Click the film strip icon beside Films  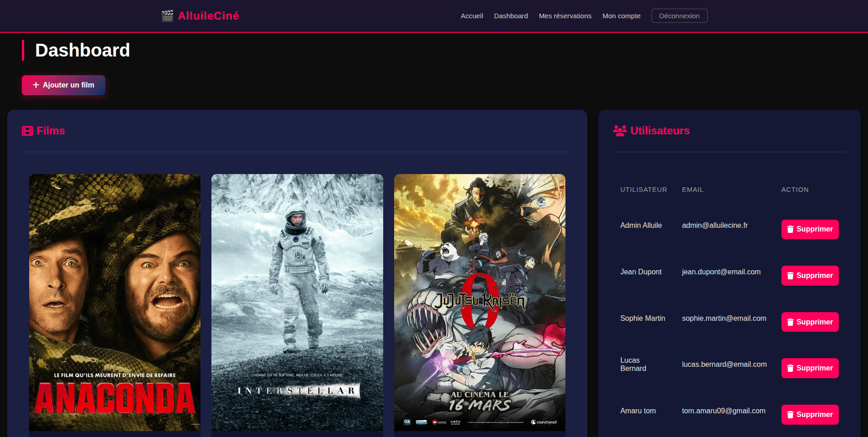point(27,131)
